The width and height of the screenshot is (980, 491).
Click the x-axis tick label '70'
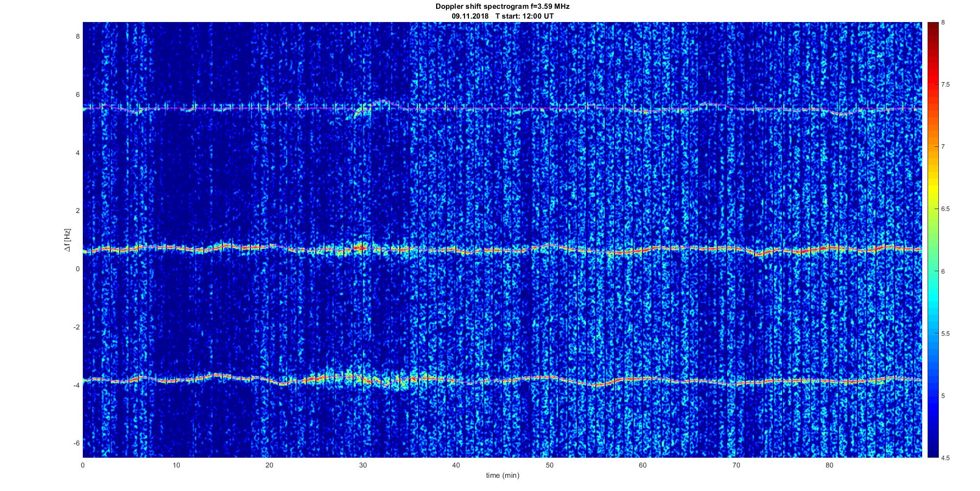tap(736, 465)
